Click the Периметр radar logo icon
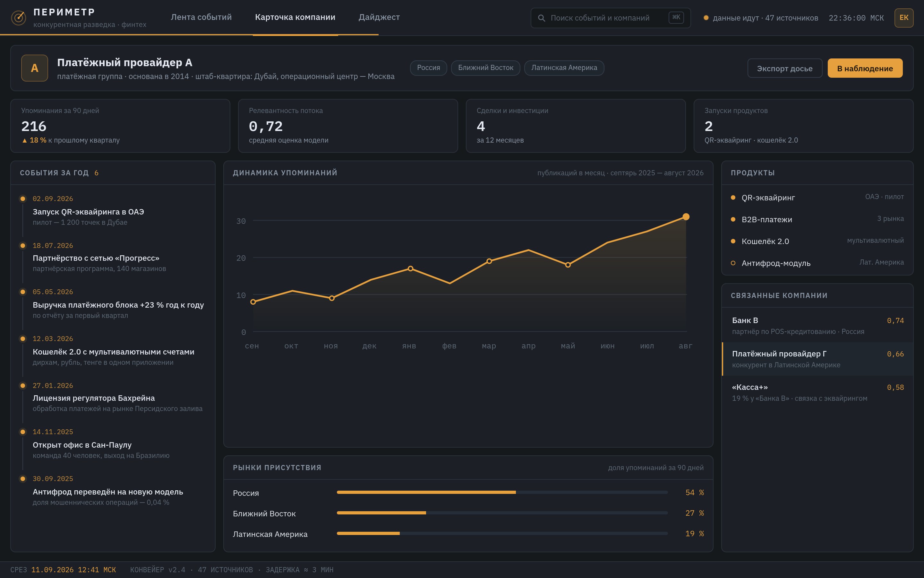 pyautogui.click(x=18, y=18)
